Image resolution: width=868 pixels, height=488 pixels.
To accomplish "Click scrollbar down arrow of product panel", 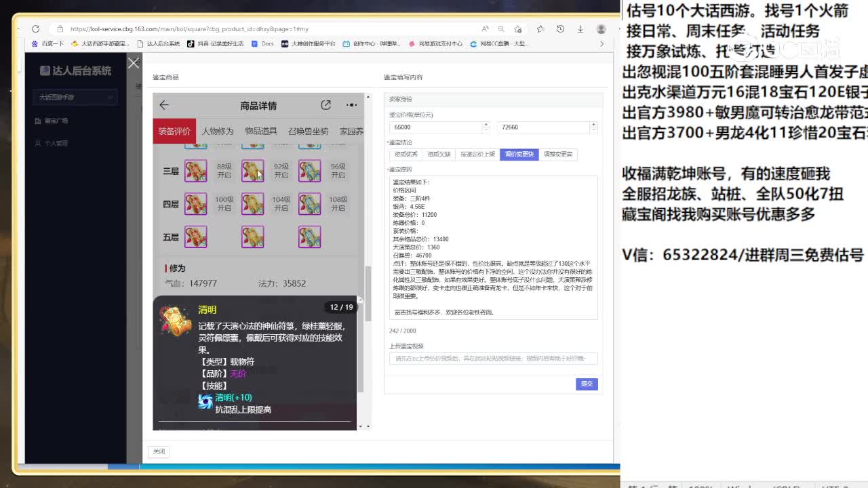I will 369,426.
